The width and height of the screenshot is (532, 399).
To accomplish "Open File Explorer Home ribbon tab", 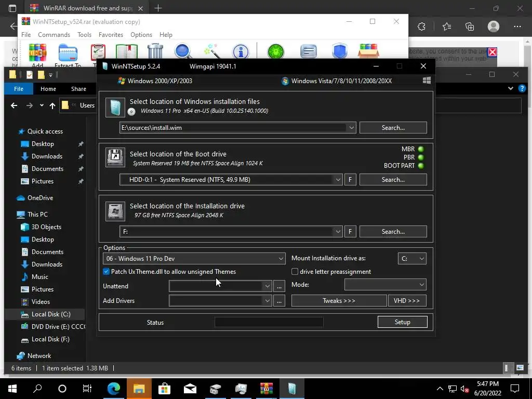I will click(48, 89).
